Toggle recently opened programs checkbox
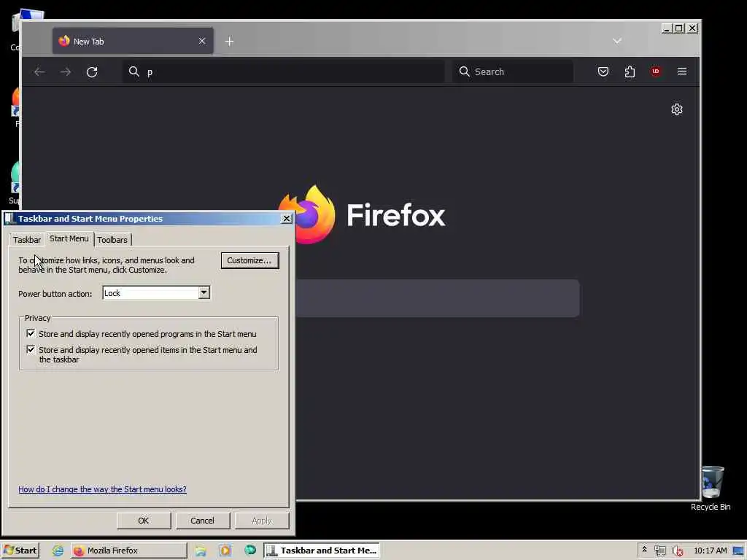 31,333
